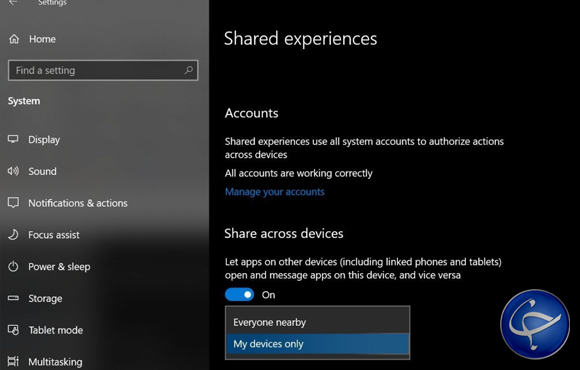Viewport: 580px width, 370px height.
Task: Open the Home settings page
Action: coord(42,39)
